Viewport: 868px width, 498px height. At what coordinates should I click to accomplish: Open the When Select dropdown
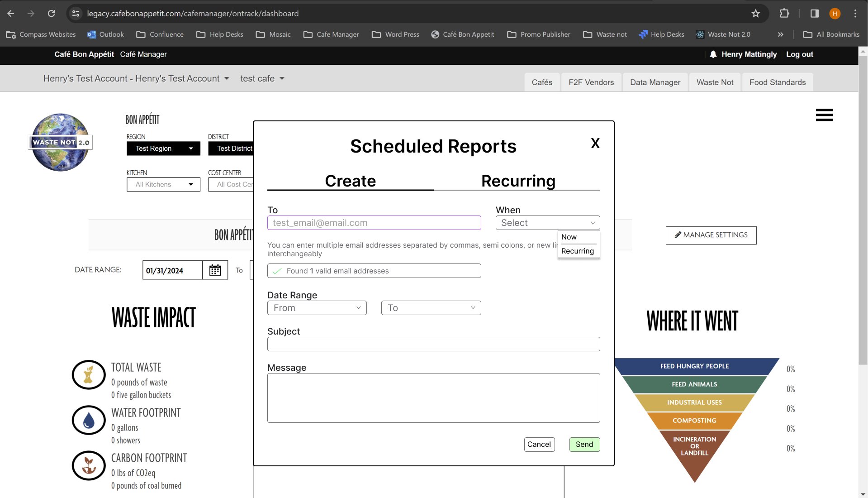[x=548, y=223]
